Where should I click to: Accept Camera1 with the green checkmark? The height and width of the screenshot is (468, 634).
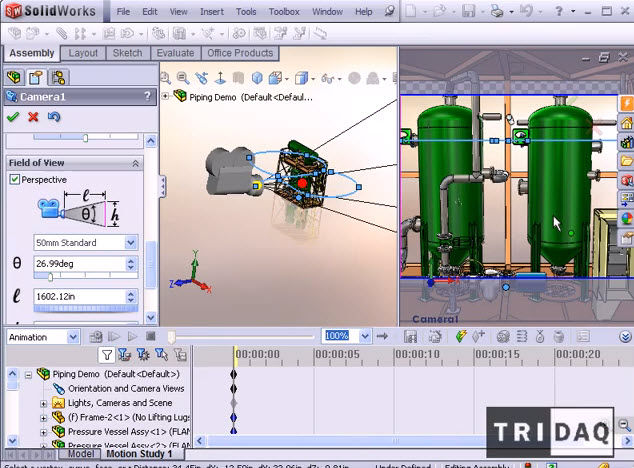click(x=13, y=117)
